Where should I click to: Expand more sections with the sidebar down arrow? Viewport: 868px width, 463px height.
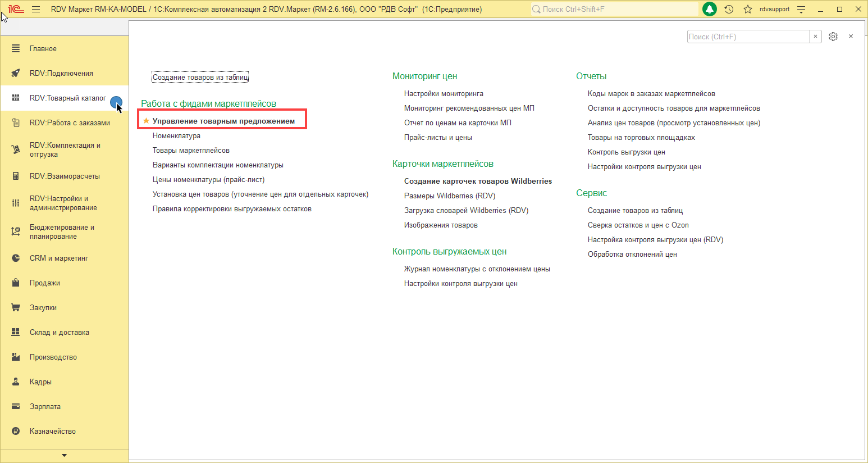[x=64, y=455]
